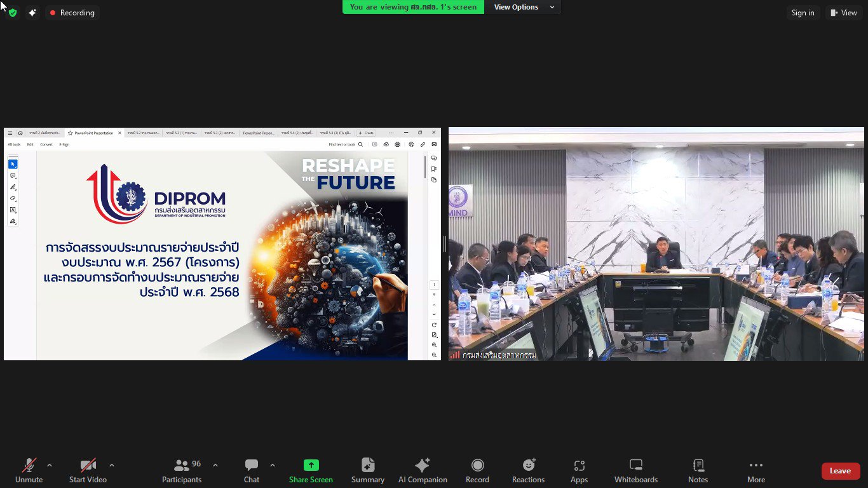Click the Create new tab button in Acrobat

pos(365,133)
